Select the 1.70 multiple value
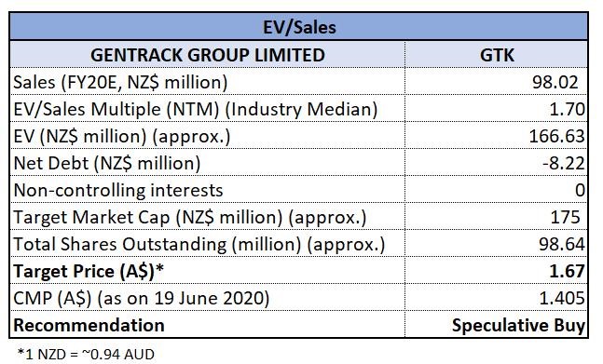 pos(567,110)
